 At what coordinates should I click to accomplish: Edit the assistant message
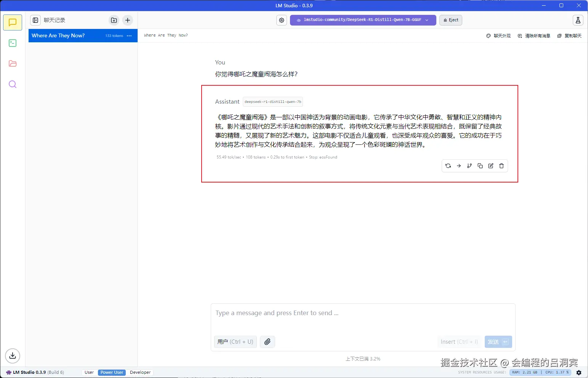click(490, 166)
